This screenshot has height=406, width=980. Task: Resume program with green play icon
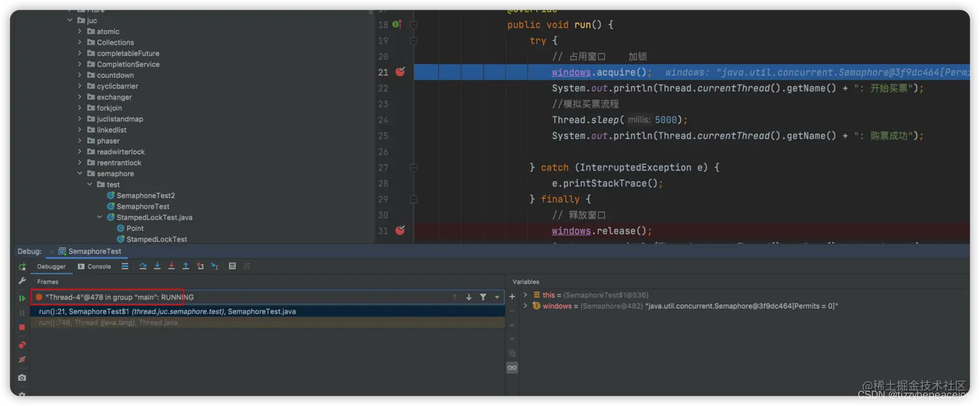pyautogui.click(x=22, y=299)
